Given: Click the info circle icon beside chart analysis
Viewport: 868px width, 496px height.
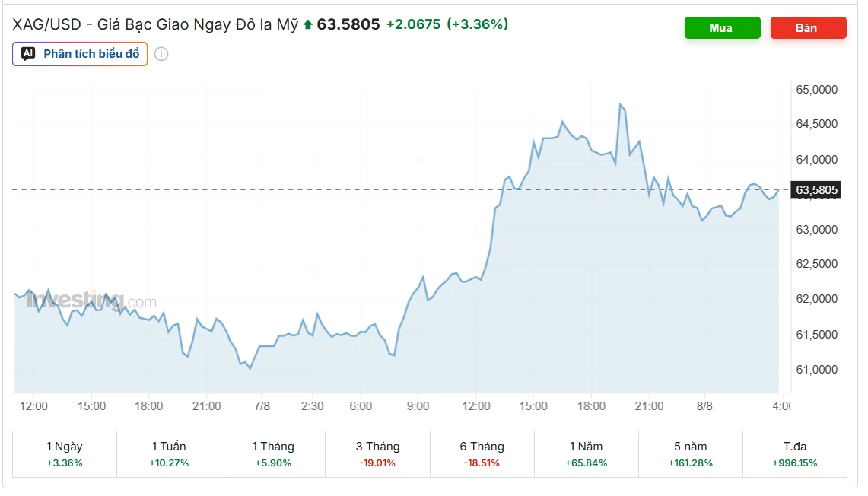Looking at the screenshot, I should point(161,54).
